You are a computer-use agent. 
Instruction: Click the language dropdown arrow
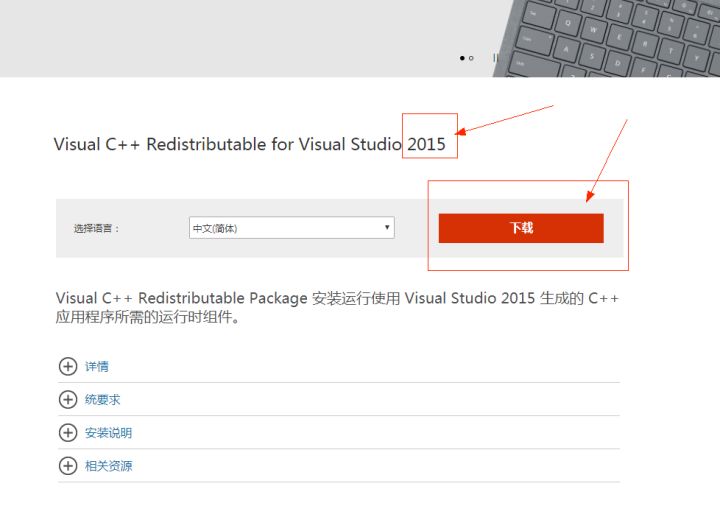pyautogui.click(x=387, y=228)
